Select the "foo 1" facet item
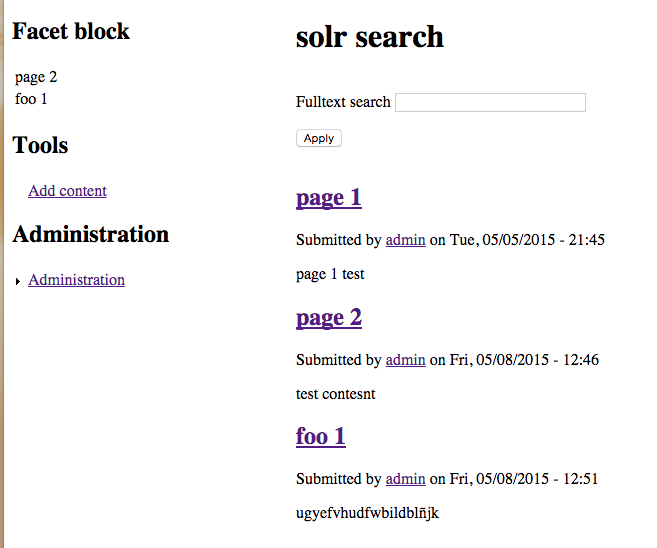This screenshot has height=548, width=657. 31,99
